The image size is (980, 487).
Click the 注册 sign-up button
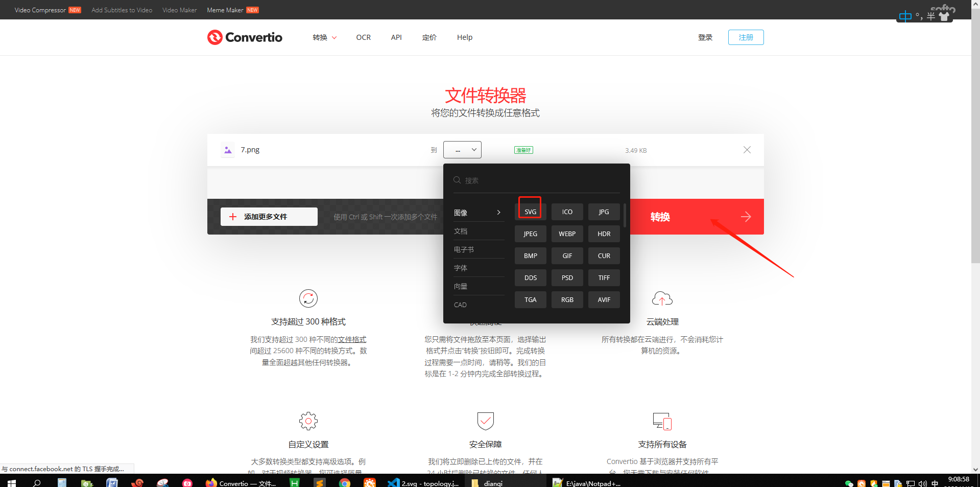click(746, 37)
